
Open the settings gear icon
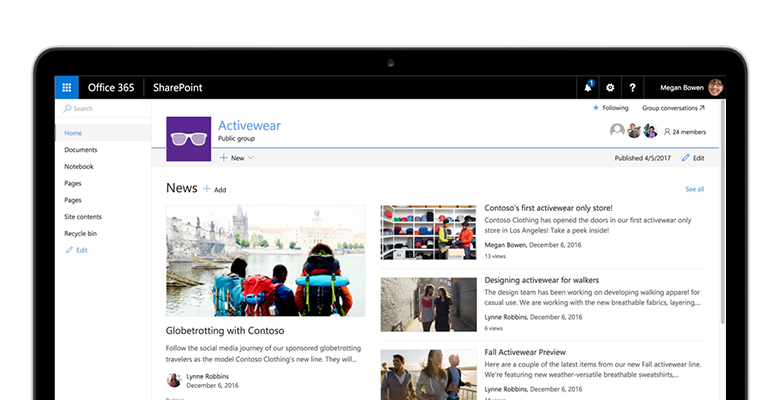click(x=610, y=88)
